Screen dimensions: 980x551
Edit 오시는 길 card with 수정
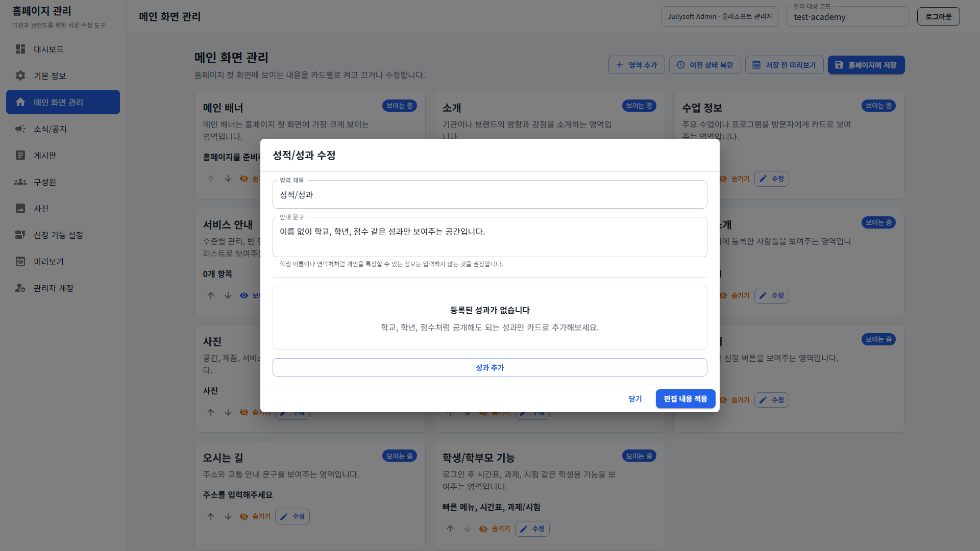292,516
